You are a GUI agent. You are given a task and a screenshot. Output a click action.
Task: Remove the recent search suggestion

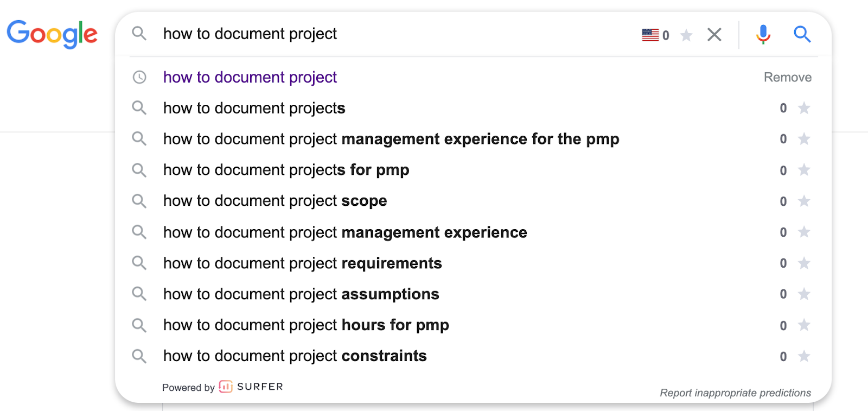(787, 77)
